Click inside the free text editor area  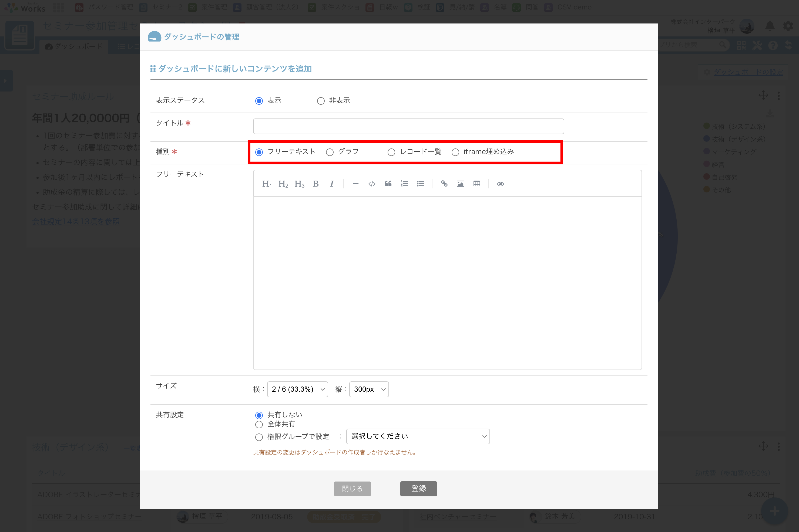447,283
